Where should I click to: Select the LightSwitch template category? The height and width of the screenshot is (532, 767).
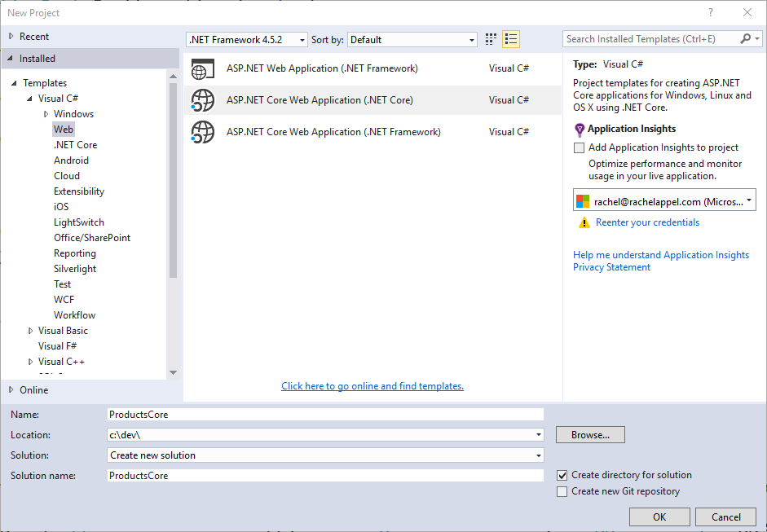point(79,222)
